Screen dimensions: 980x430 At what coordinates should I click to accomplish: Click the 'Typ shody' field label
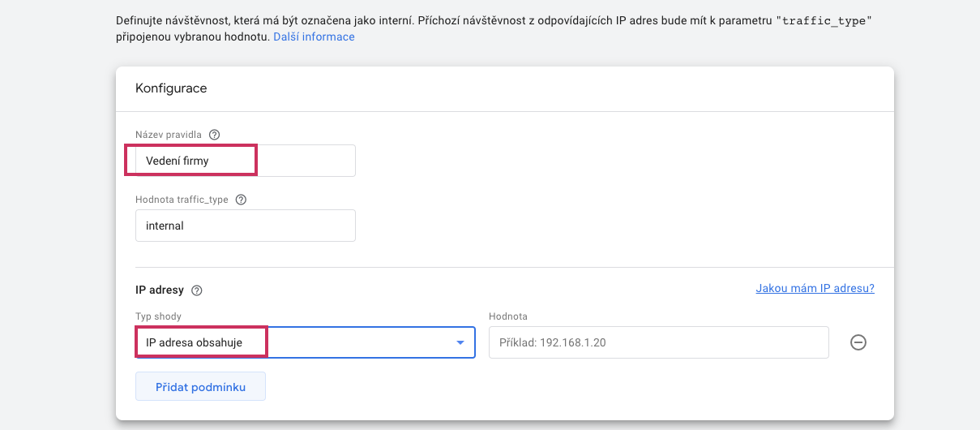click(158, 316)
